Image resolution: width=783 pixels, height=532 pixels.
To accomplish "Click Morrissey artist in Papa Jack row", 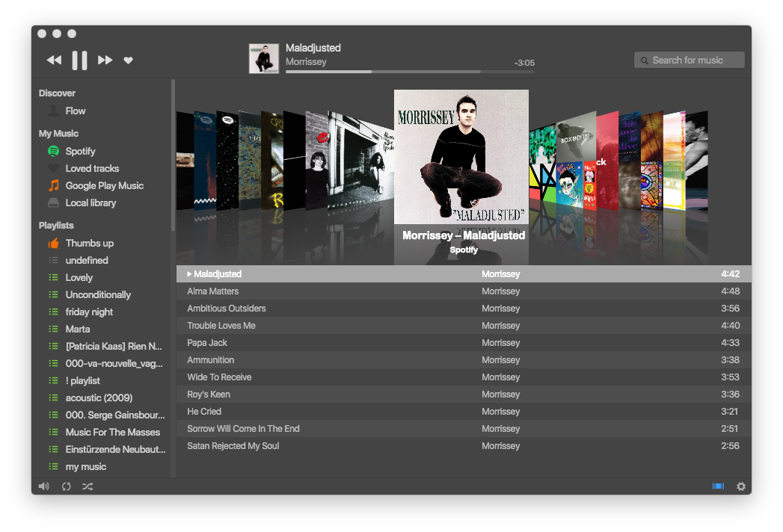I will 501,343.
